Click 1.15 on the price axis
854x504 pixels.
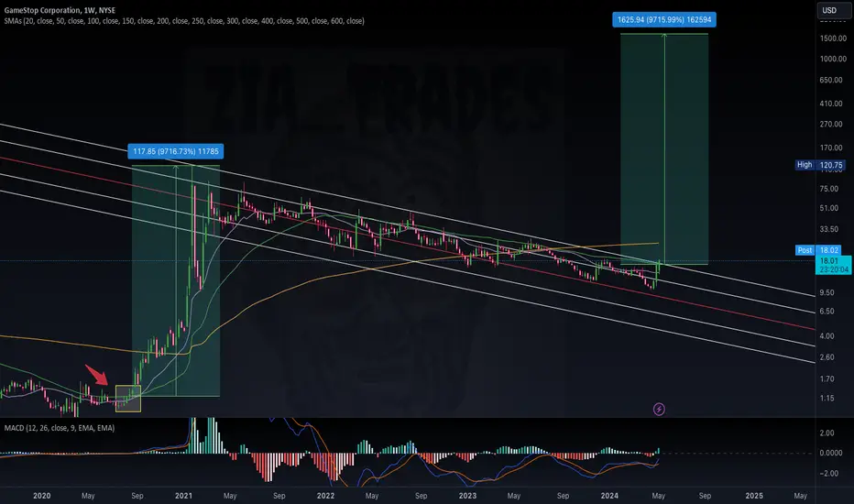pyautogui.click(x=827, y=399)
